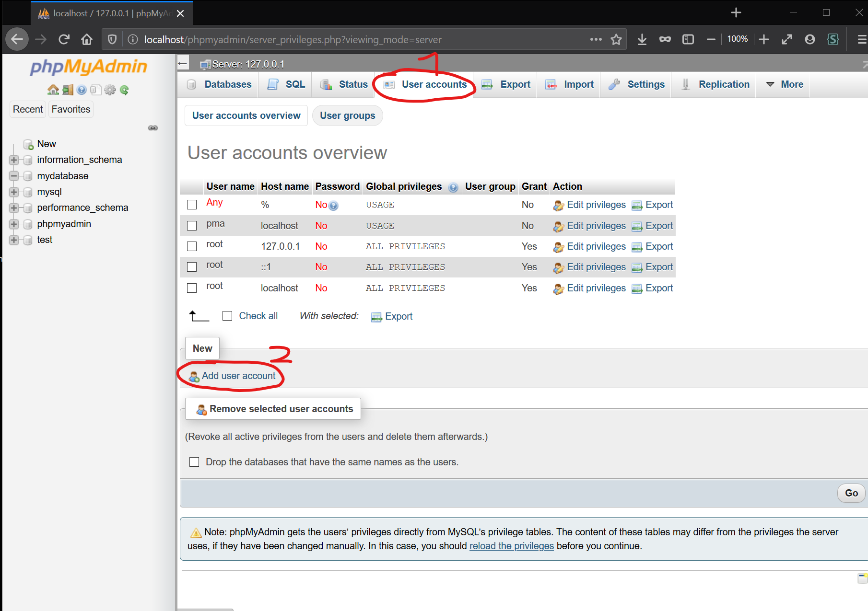The height and width of the screenshot is (611, 868).
Task: Click the fullscreen arrows icon in toolbar
Action: click(787, 39)
